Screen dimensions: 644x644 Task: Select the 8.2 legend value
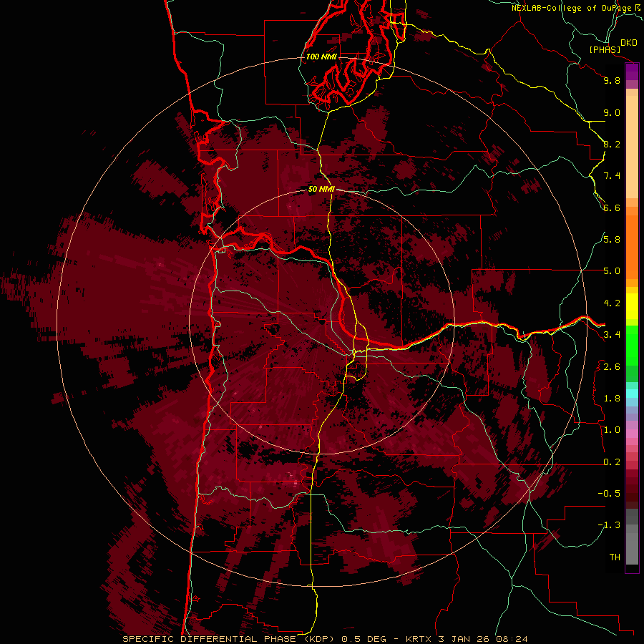pyautogui.click(x=612, y=144)
